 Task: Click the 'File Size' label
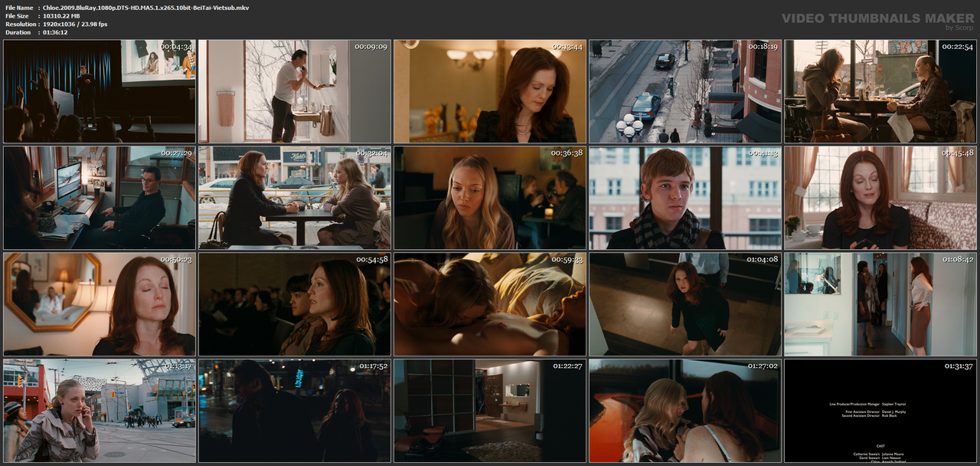pos(17,16)
